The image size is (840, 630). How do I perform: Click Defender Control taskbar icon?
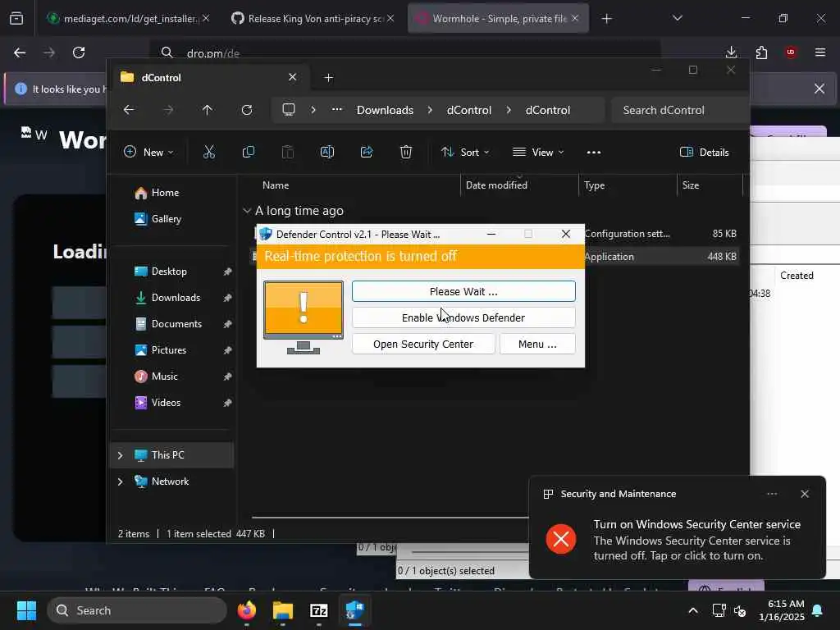[354, 610]
